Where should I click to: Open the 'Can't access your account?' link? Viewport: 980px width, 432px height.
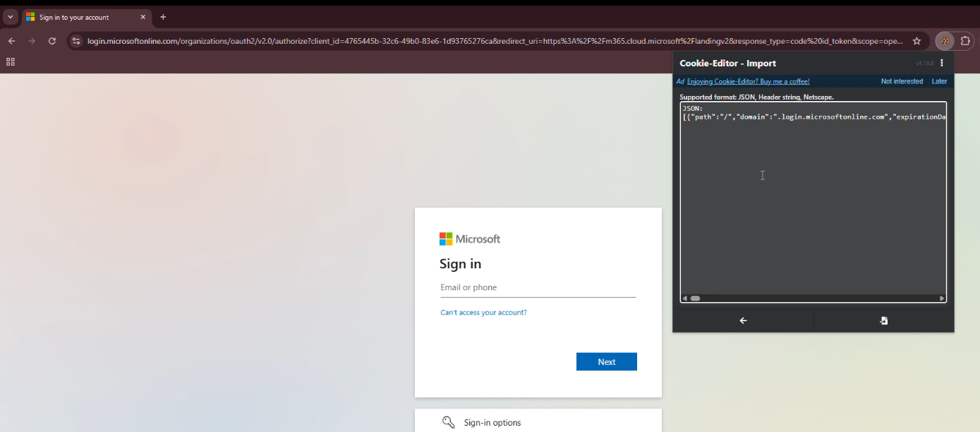(x=483, y=312)
